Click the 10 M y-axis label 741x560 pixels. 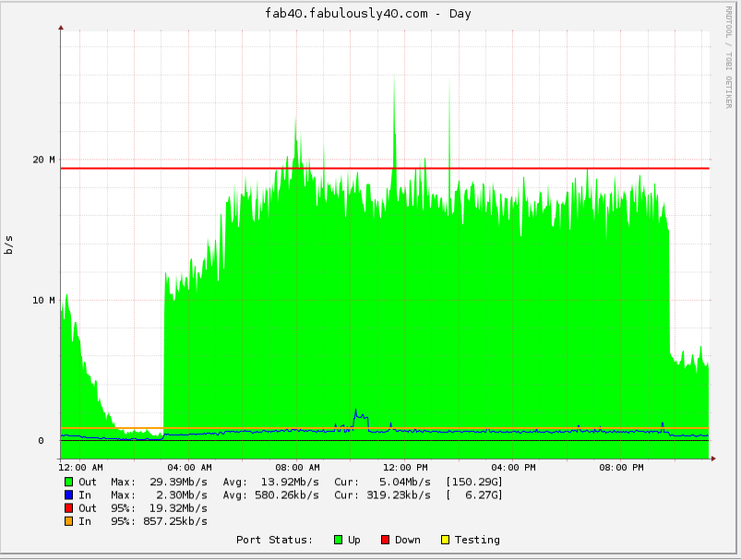(43, 300)
